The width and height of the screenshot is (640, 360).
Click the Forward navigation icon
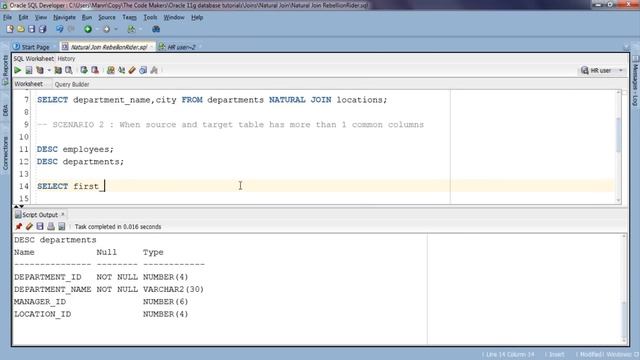click(107, 29)
